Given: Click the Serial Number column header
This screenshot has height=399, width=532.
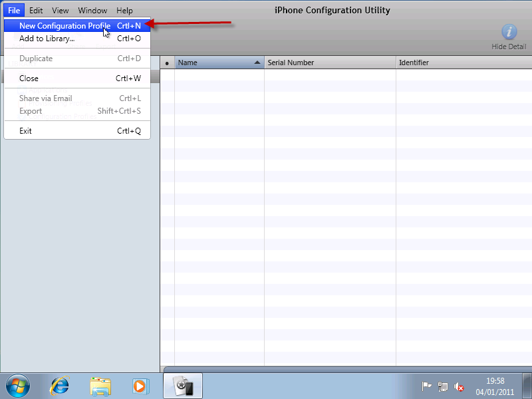Looking at the screenshot, I should tap(329, 63).
